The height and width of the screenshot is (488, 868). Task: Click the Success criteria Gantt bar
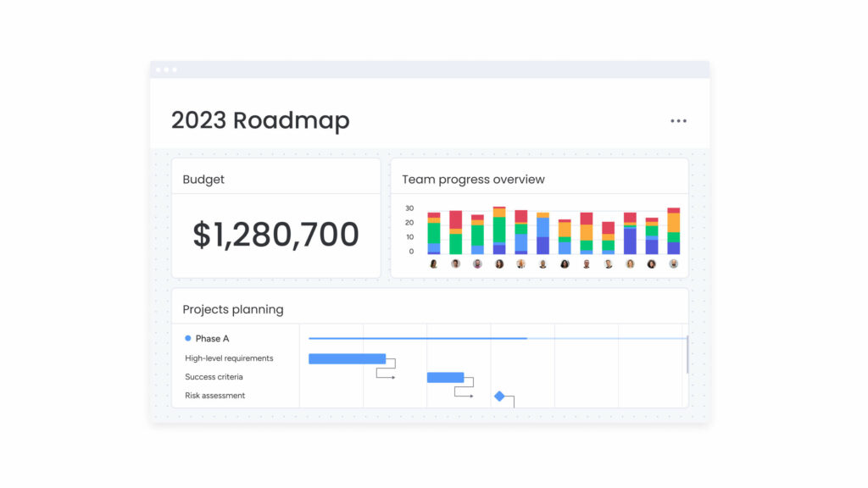pos(445,377)
